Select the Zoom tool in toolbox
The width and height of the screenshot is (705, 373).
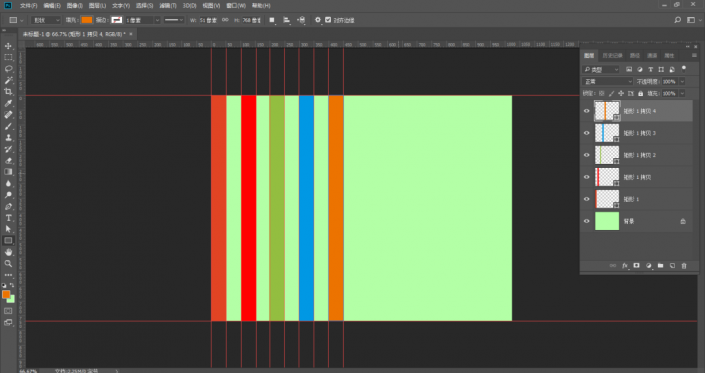[8, 264]
